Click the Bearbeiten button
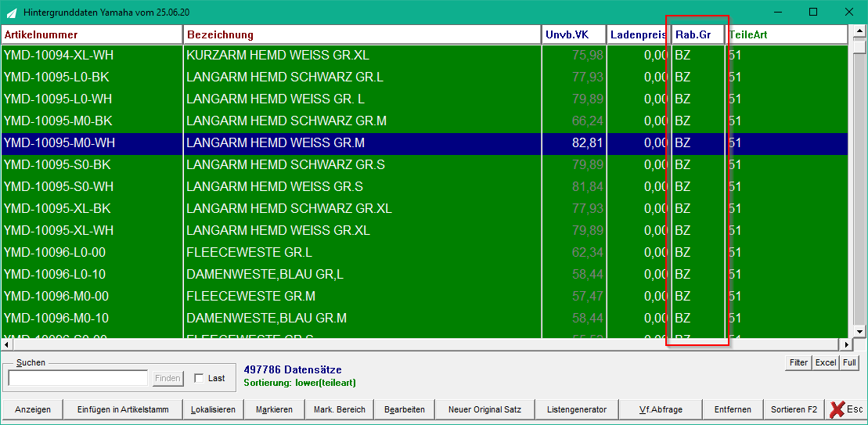The width and height of the screenshot is (868, 425). point(405,409)
